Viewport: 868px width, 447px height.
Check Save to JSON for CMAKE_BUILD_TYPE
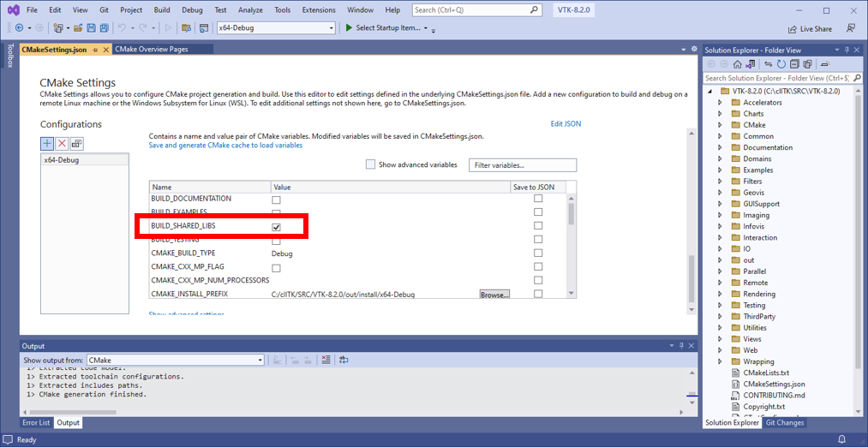[537, 253]
